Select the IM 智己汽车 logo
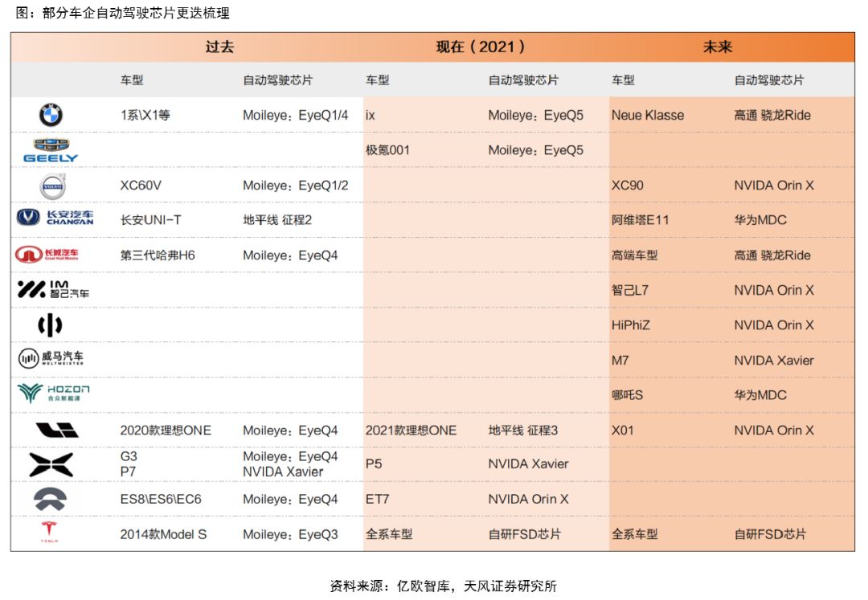868x600 pixels. (53, 290)
